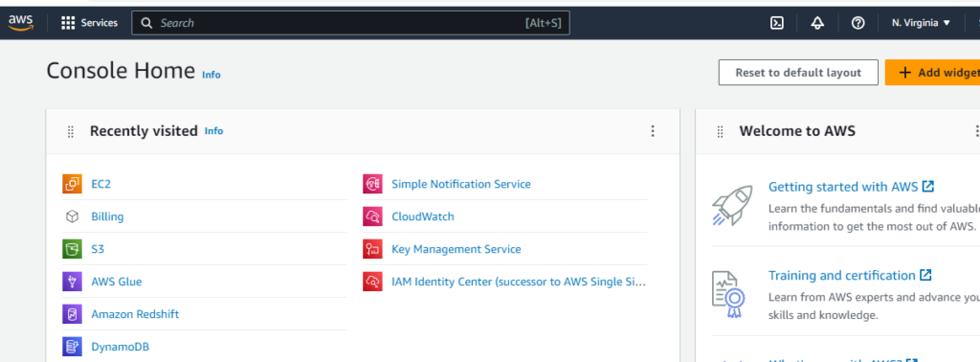980x362 pixels.
Task: Open the IAM Identity Center link
Action: (x=519, y=282)
